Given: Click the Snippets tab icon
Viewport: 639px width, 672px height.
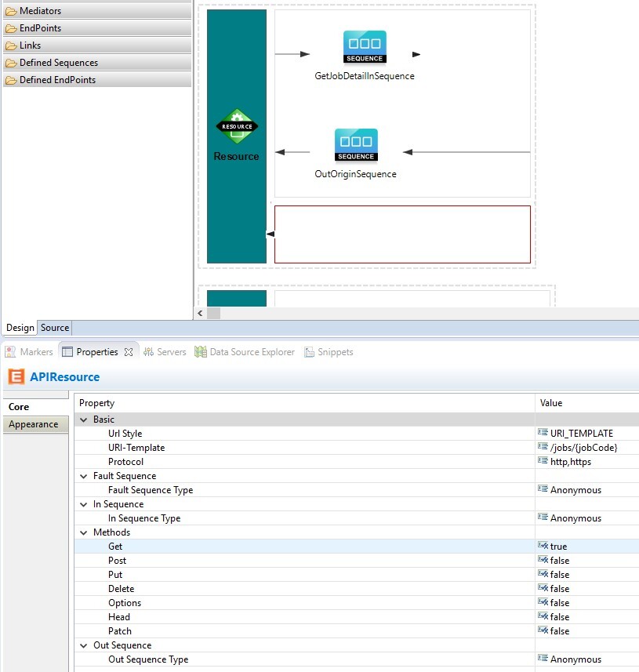Looking at the screenshot, I should (x=309, y=352).
